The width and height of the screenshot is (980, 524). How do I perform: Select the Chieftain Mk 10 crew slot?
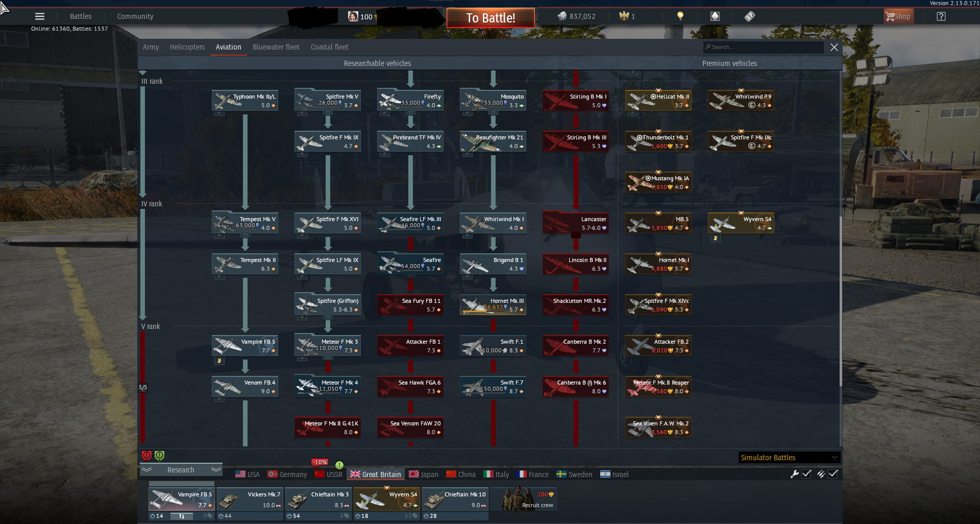click(455, 499)
